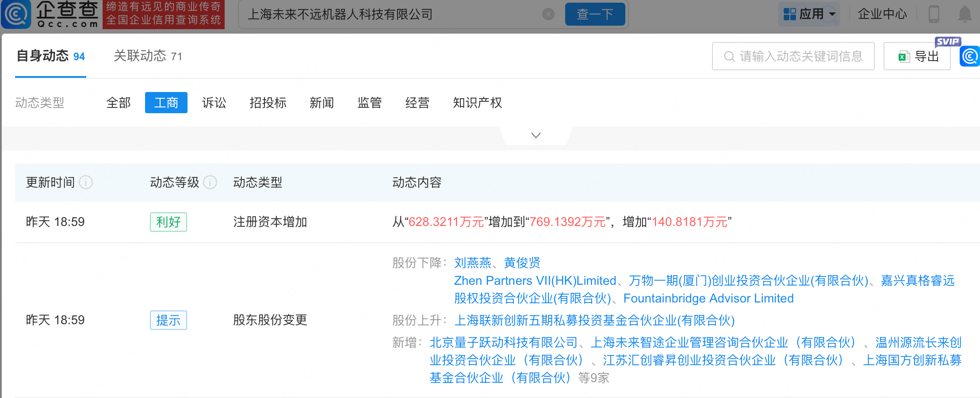Open Zhen Partners VII(HK)Limited link
Viewport: 980px width, 398px height.
(535, 280)
